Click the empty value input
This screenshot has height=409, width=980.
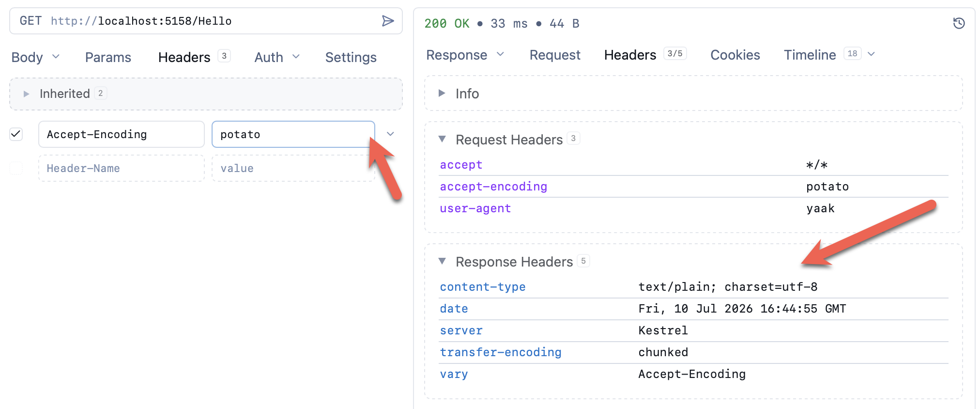293,168
